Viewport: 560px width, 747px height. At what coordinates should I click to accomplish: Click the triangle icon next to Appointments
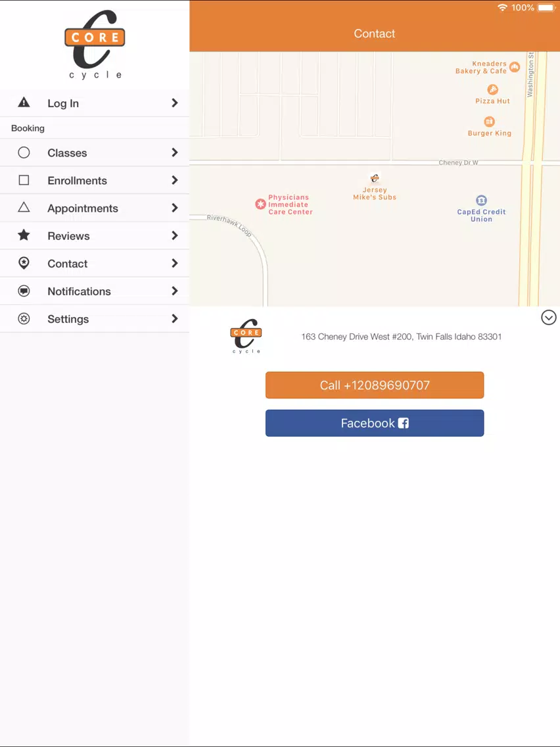pyautogui.click(x=24, y=207)
